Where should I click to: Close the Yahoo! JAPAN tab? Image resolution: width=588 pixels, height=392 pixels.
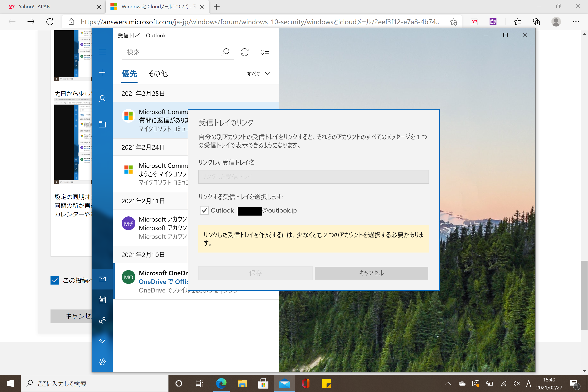point(99,7)
